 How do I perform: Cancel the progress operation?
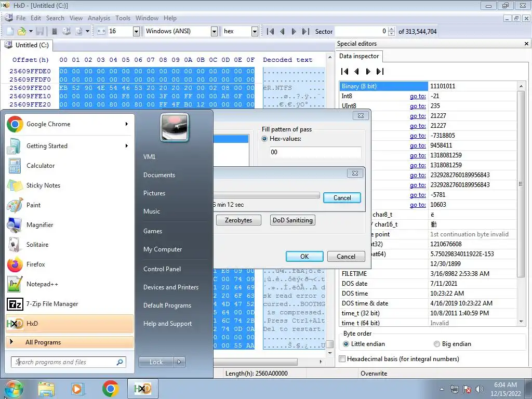tap(342, 198)
